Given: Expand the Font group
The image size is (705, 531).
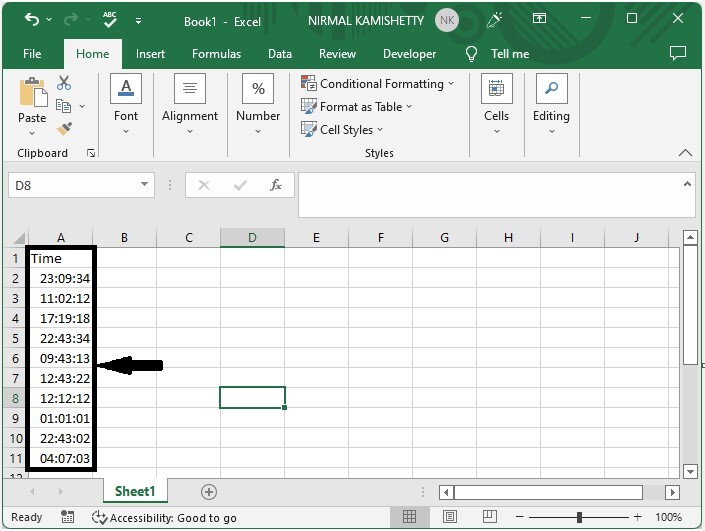Looking at the screenshot, I should tap(126, 104).
